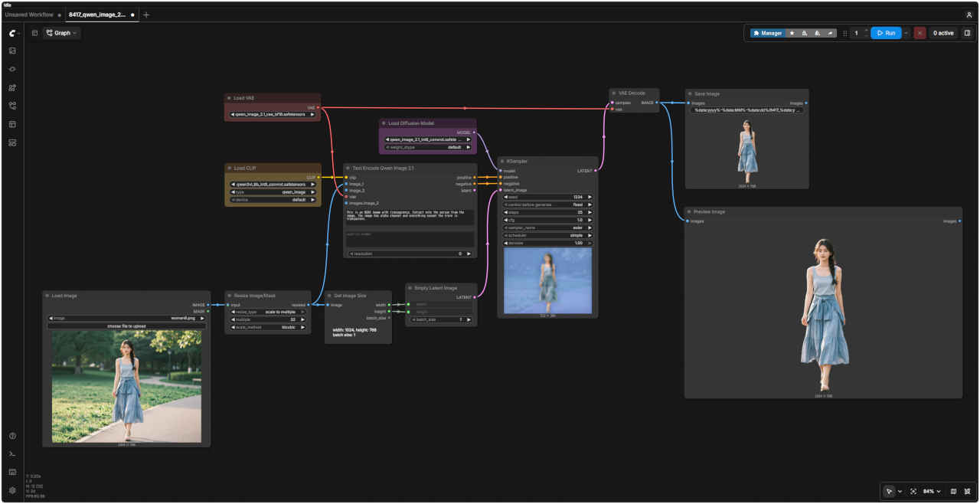
Task: Switch to the Unsaved Workflow tab
Action: [33, 15]
